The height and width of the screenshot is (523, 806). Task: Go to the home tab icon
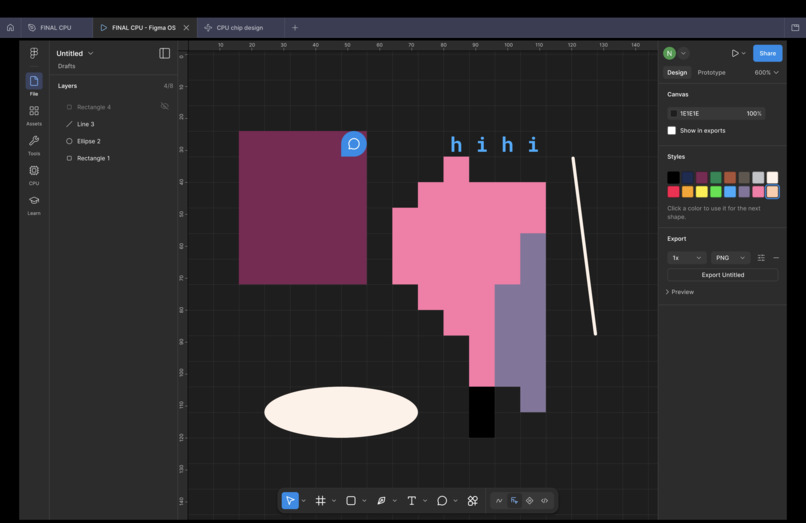10,28
